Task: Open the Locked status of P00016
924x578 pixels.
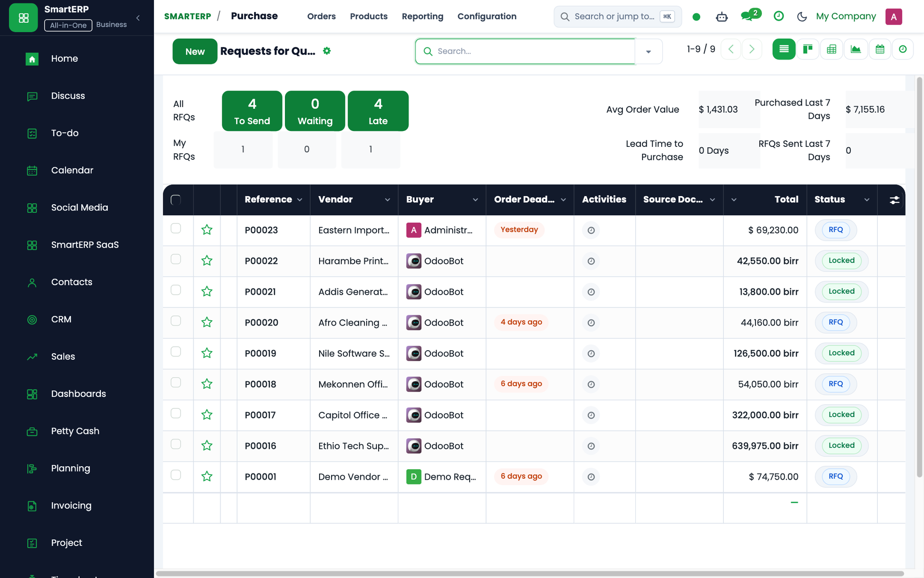Action: (841, 446)
